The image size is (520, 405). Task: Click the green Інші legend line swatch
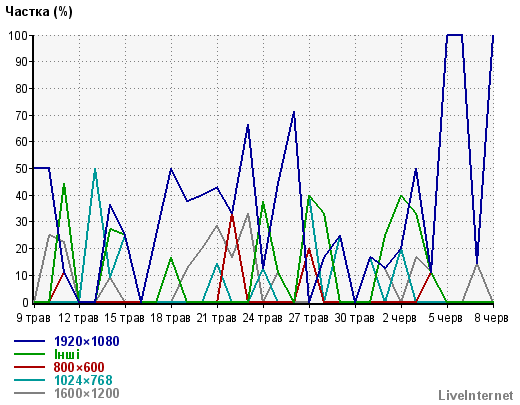point(29,354)
